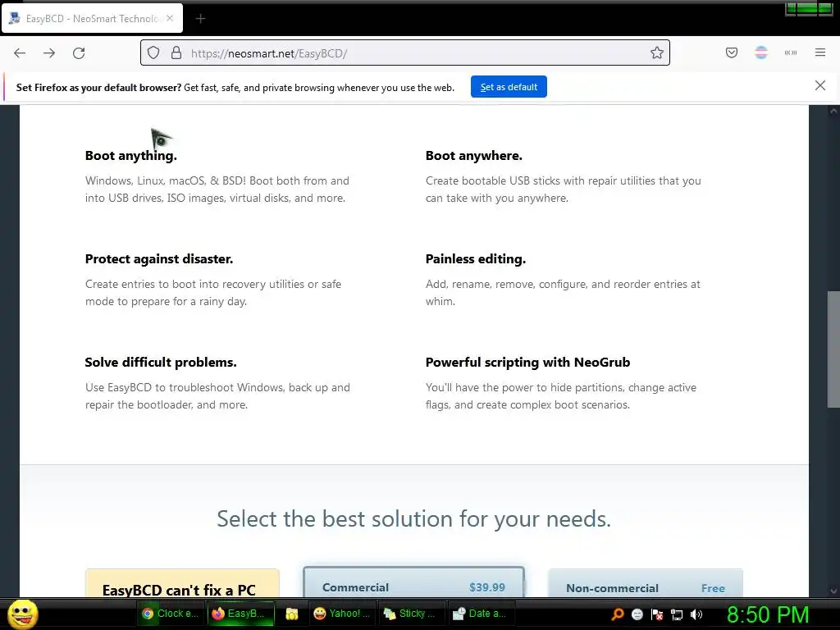Click the 'Solve difficult problems.' heading

click(x=161, y=362)
